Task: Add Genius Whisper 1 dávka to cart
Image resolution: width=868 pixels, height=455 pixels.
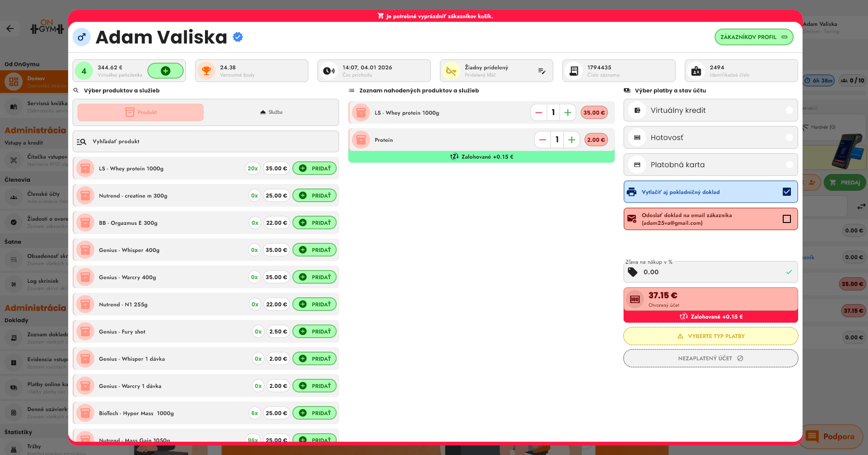Action: pos(315,358)
